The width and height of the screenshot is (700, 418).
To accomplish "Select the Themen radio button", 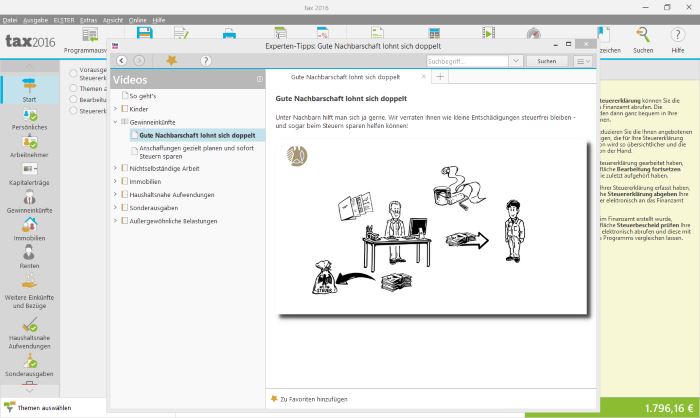I will click(x=73, y=88).
